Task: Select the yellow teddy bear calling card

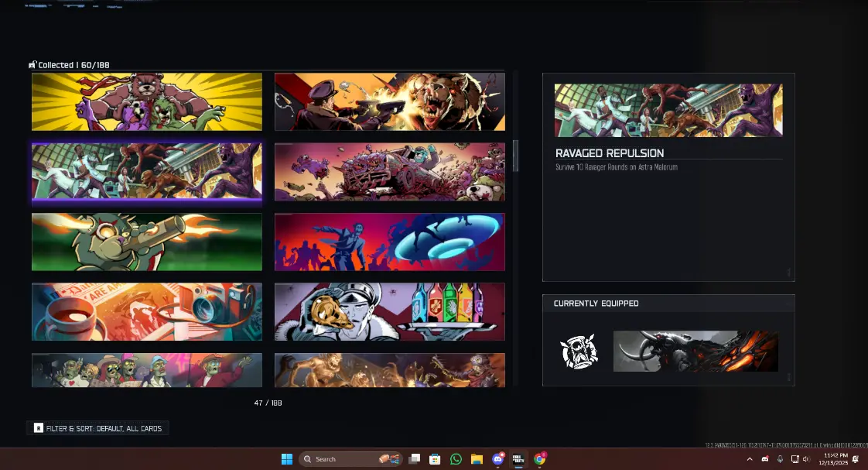Action: (x=147, y=102)
